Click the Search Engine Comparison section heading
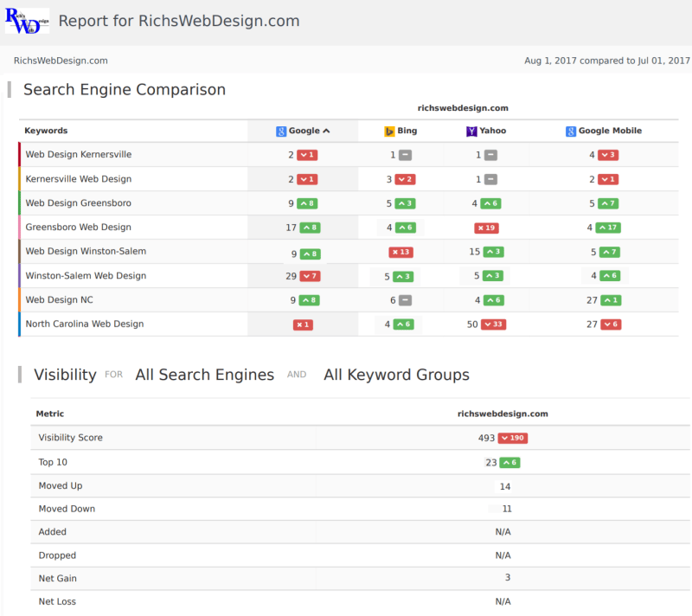Screen dimensions: 692x616 (x=125, y=90)
